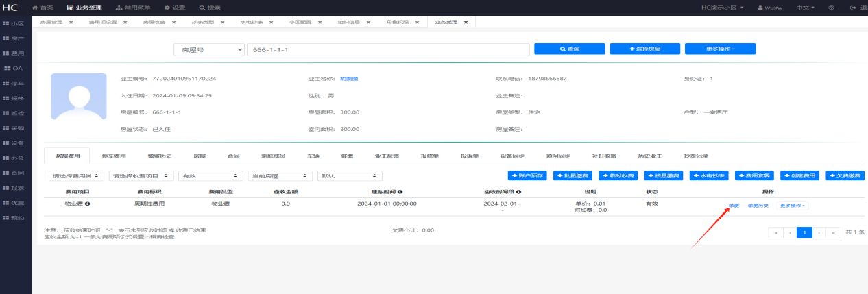868x294 pixels.
Task: Click the 搜索 search menu item
Action: (x=210, y=7)
